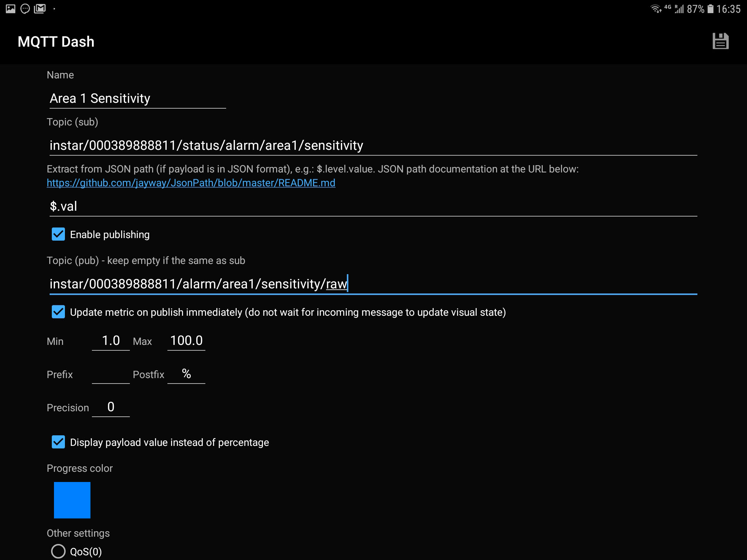Tap the battery status icon

(711, 9)
